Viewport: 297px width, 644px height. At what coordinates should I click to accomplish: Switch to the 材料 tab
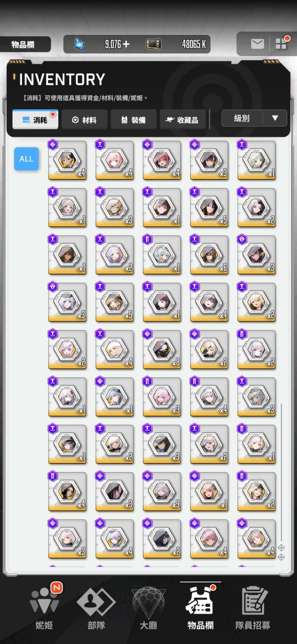click(84, 120)
